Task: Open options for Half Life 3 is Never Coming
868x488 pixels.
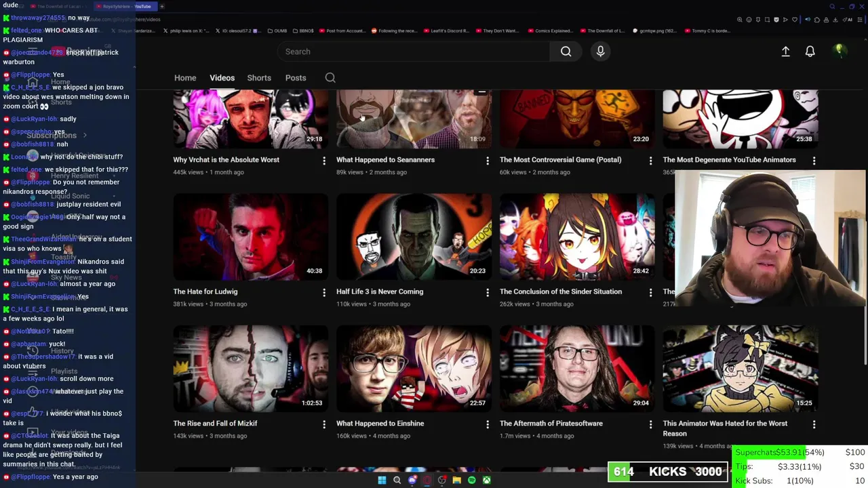Action: click(487, 292)
